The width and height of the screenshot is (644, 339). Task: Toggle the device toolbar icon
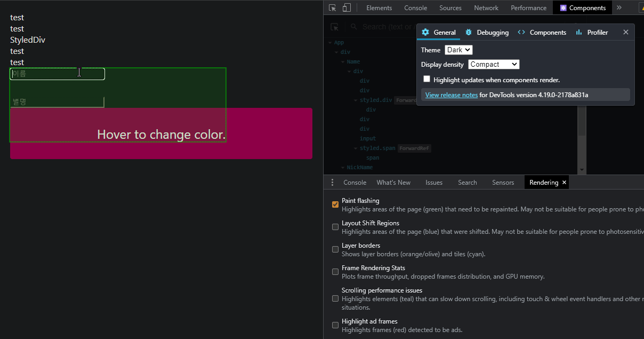[x=347, y=8]
